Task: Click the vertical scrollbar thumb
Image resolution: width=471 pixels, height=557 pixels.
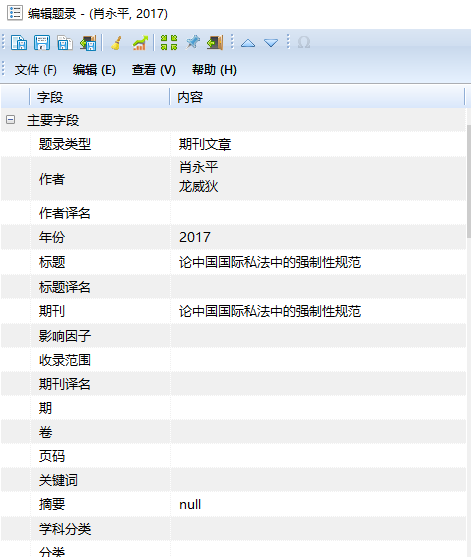Action: pyautogui.click(x=469, y=181)
